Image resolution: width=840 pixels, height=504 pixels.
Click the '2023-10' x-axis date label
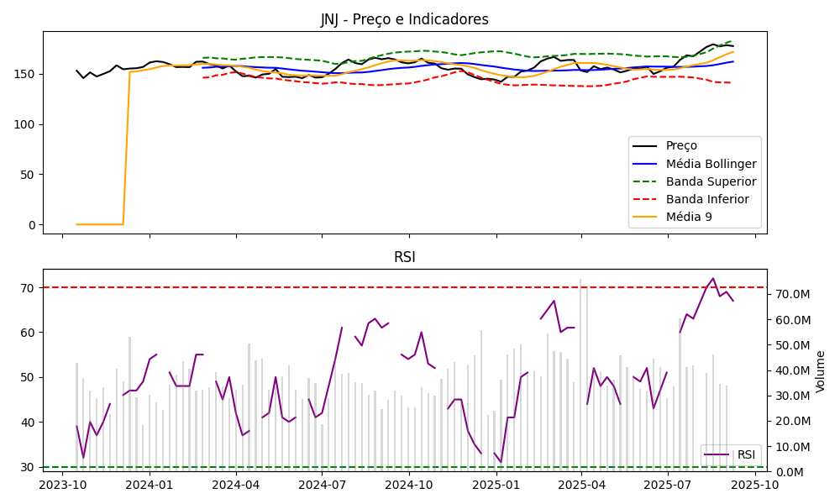(62, 485)
